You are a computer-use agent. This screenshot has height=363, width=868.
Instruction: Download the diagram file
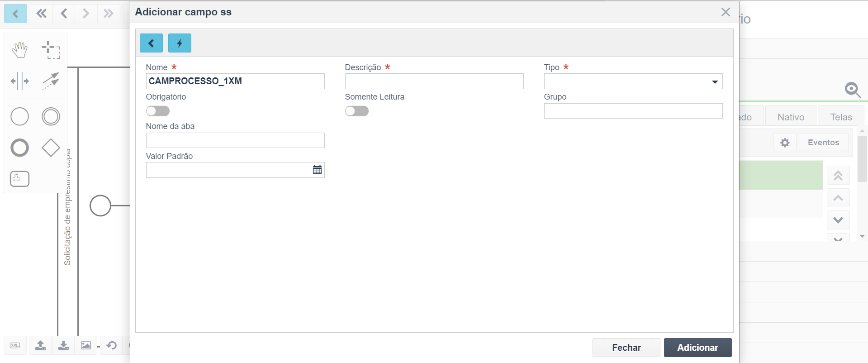pos(63,345)
